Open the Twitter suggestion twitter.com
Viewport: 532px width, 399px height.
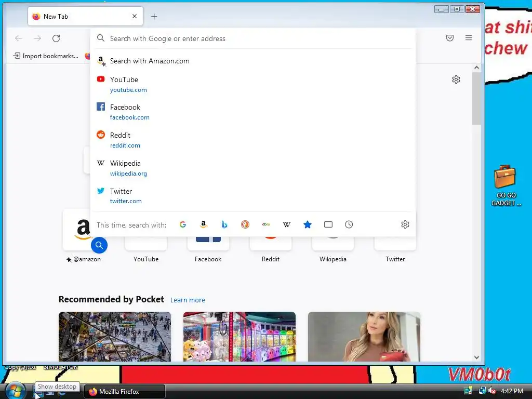coord(253,196)
